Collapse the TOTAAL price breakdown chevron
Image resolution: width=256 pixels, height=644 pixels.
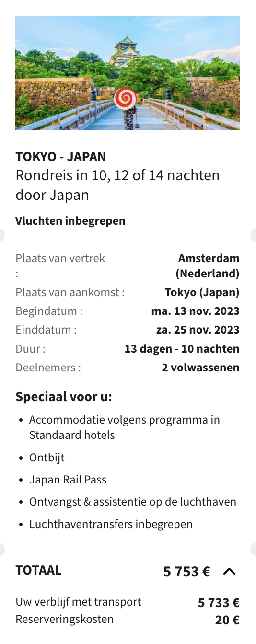pos(230,571)
